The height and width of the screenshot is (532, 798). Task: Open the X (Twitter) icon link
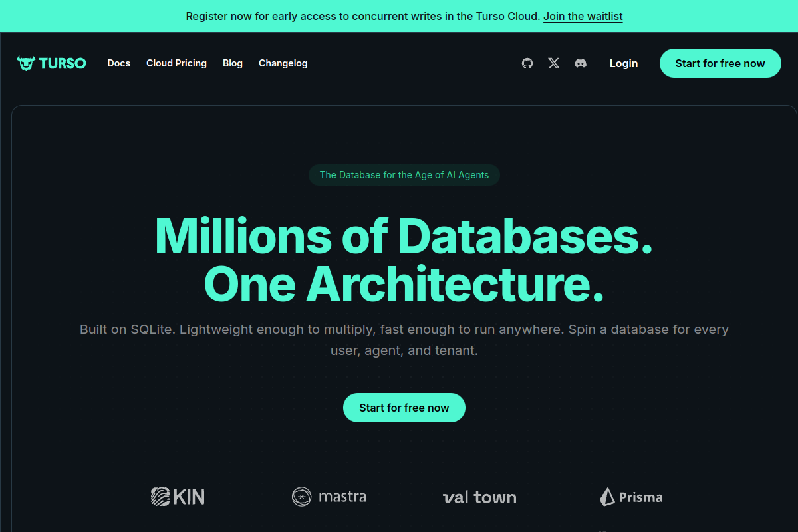[x=554, y=63]
